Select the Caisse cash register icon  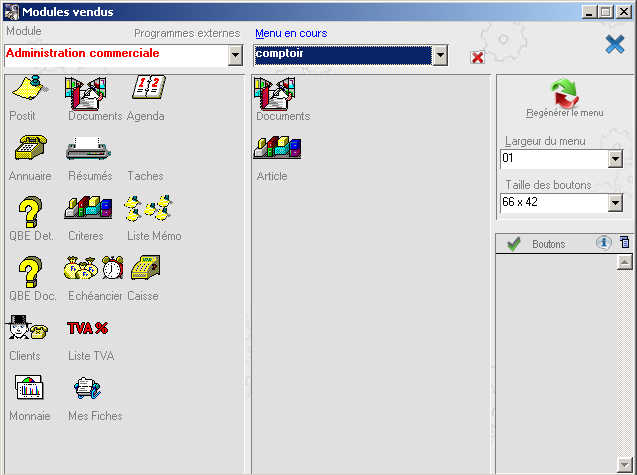click(144, 270)
